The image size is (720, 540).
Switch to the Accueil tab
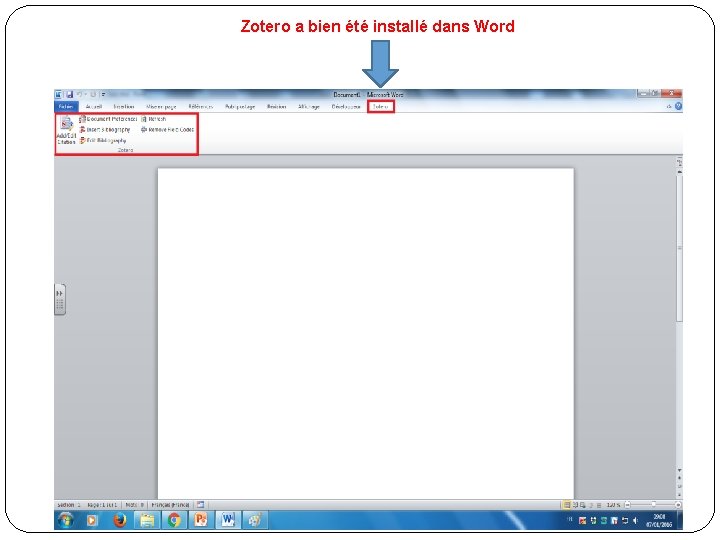pos(94,107)
